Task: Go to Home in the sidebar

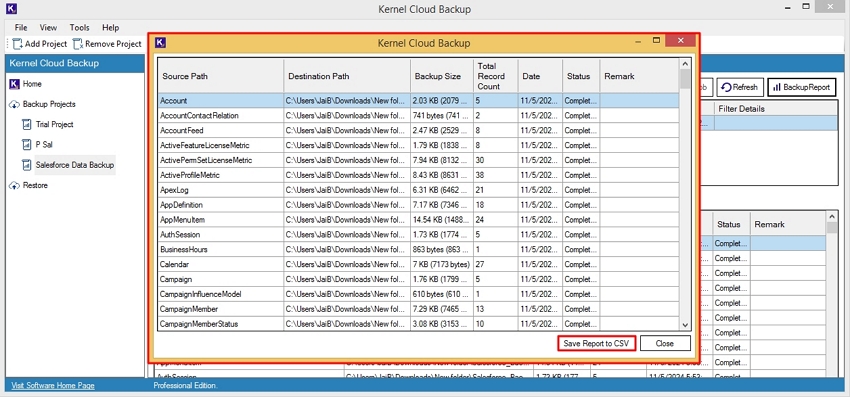Action: coord(32,84)
